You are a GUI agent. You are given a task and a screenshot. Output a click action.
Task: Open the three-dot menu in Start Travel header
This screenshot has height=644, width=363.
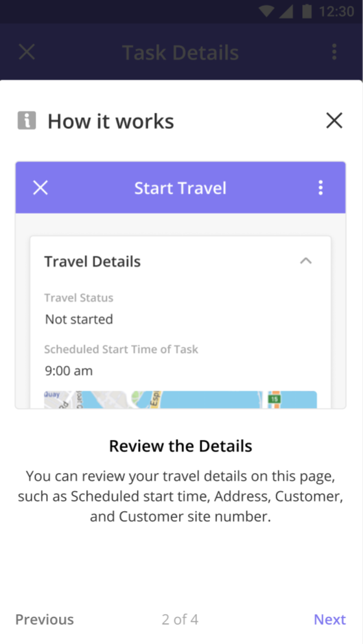pos(320,188)
